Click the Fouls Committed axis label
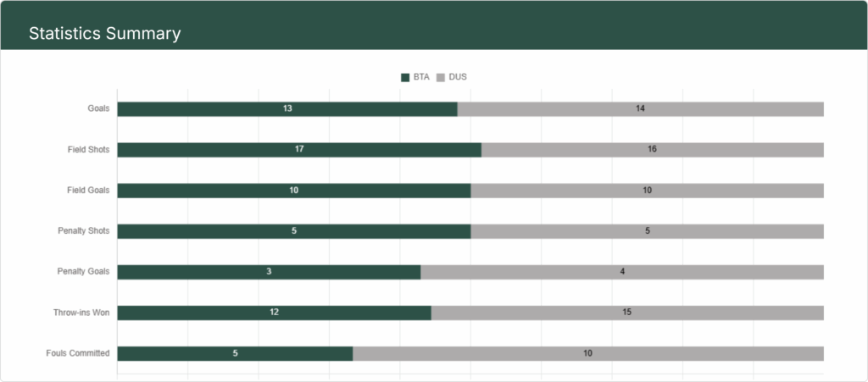Viewport: 868px width, 382px height. (77, 353)
